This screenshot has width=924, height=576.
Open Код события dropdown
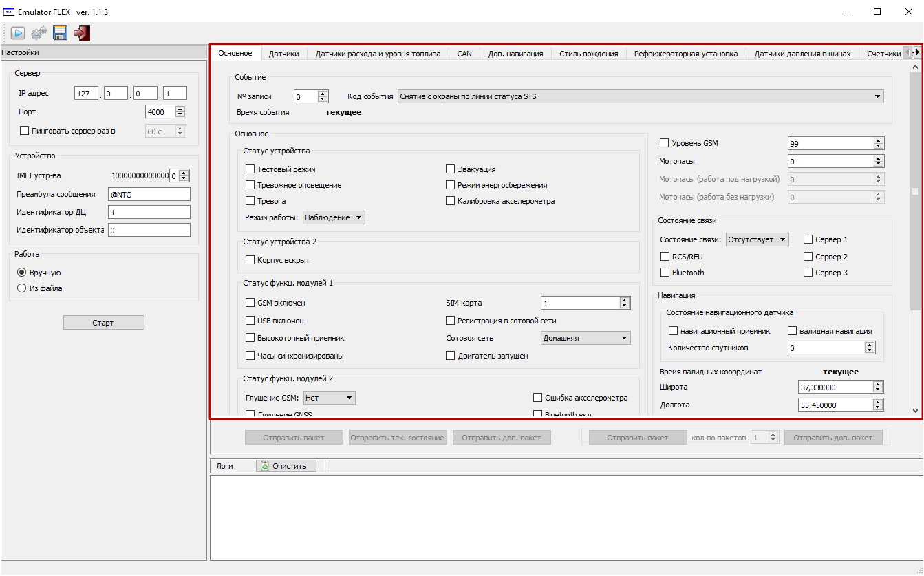(641, 96)
